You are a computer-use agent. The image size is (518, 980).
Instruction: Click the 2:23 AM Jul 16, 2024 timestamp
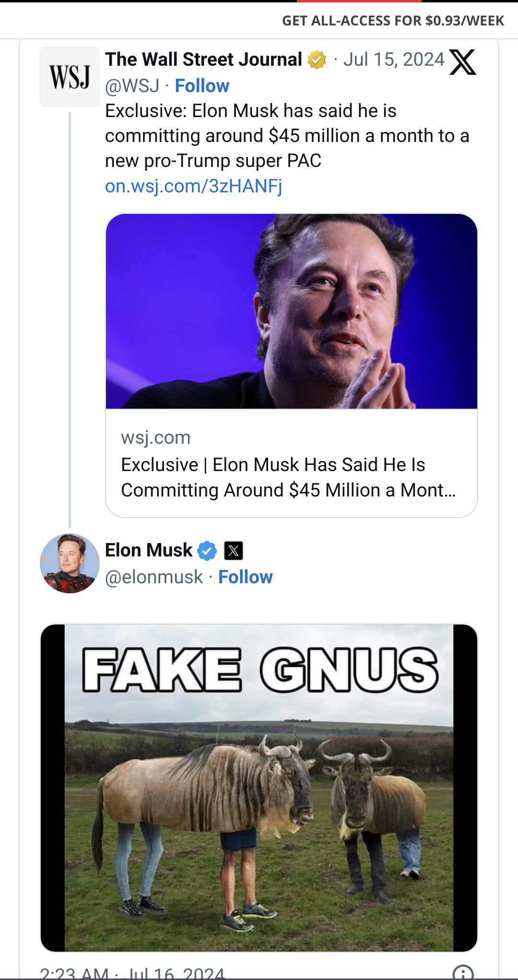132,973
